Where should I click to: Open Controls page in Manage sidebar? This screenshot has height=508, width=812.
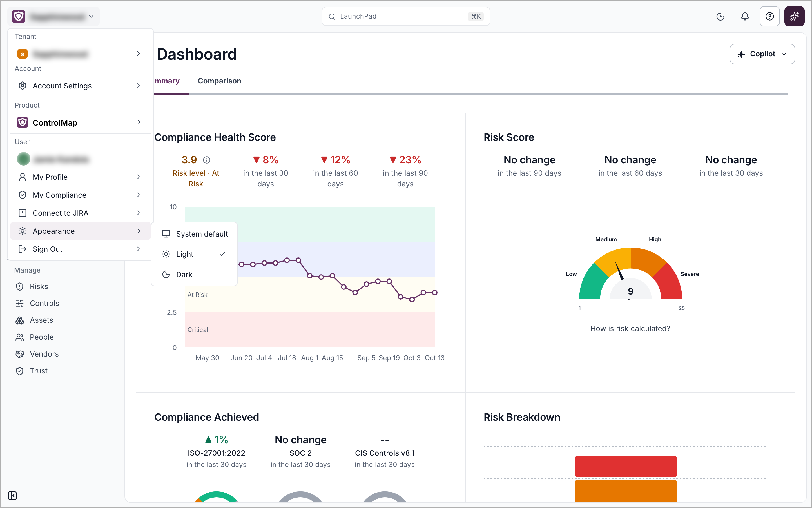[44, 303]
